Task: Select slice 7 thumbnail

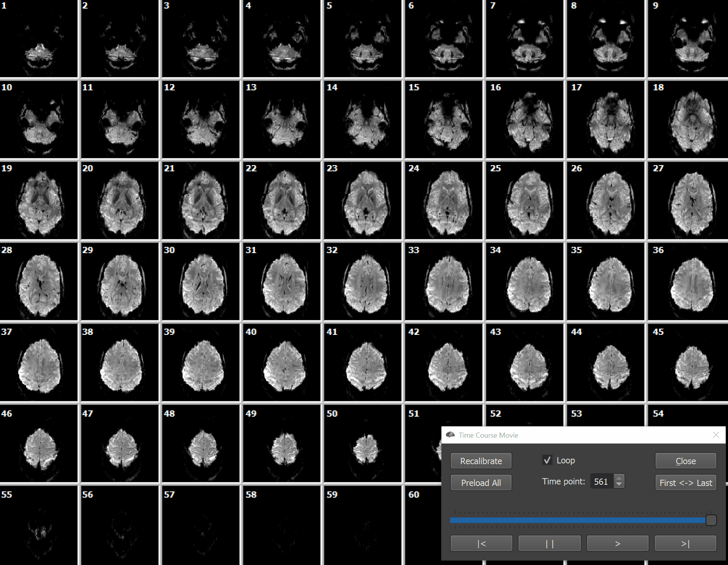Action: (x=524, y=39)
